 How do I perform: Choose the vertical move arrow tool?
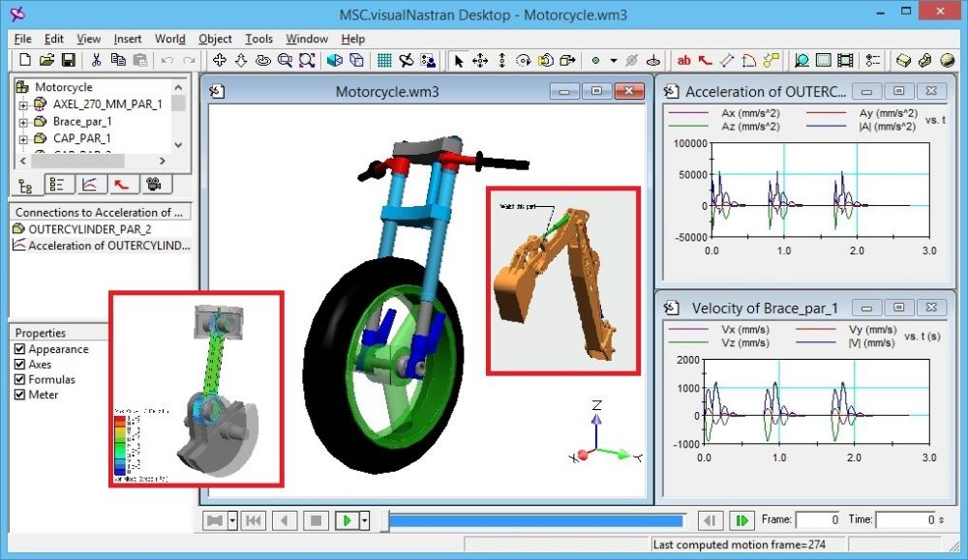coord(501,60)
